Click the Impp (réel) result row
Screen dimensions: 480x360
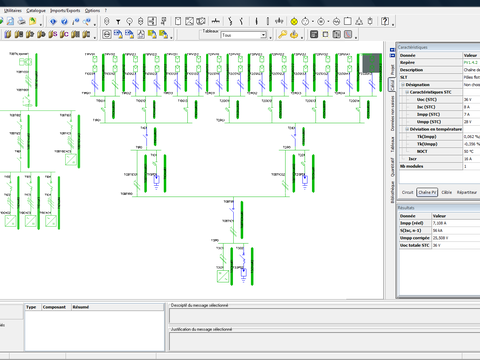(x=439, y=223)
